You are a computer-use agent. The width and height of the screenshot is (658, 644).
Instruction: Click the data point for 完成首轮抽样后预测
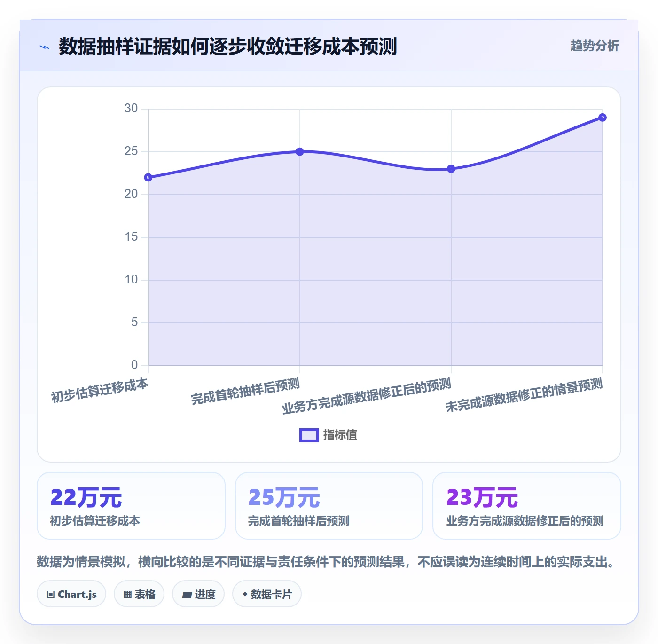click(300, 152)
